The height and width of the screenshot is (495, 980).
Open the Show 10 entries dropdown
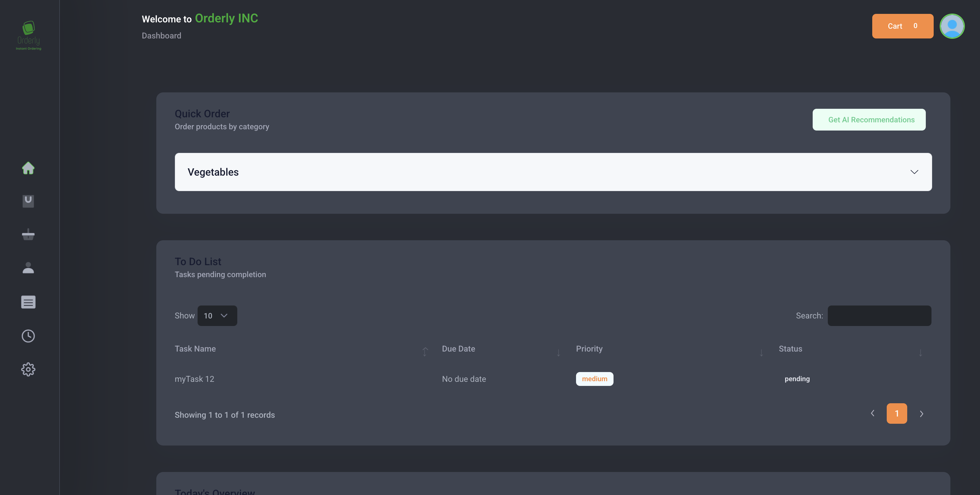[217, 316]
